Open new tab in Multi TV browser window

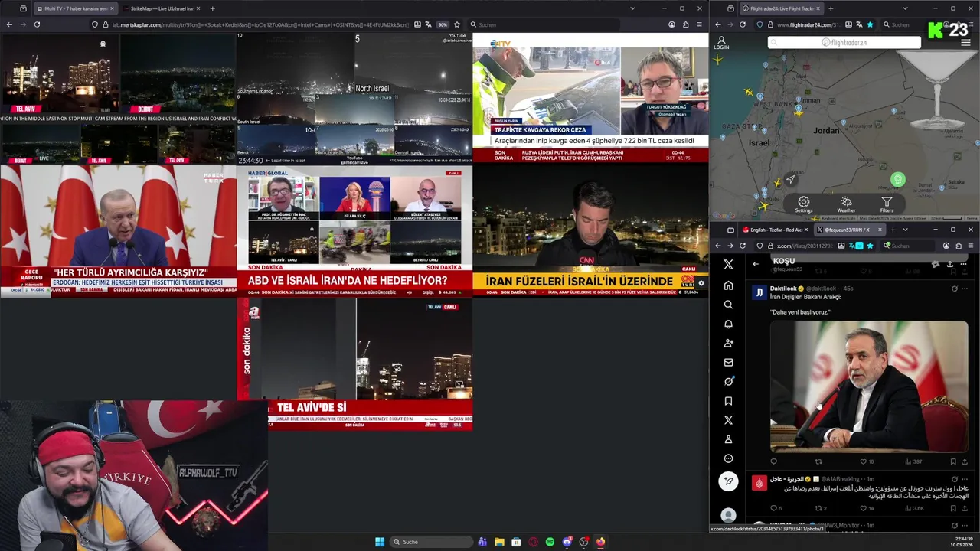(212, 8)
